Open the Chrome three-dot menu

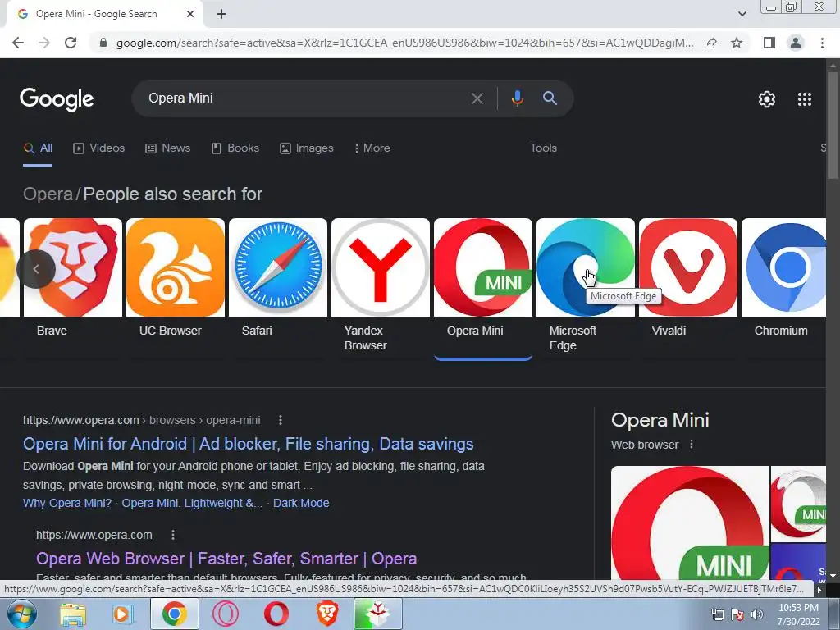tap(822, 43)
